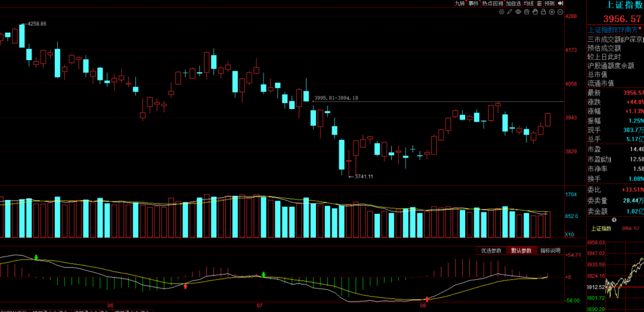Click the -58.00 MACD axis label
The height and width of the screenshot is (312, 644).
(x=572, y=301)
